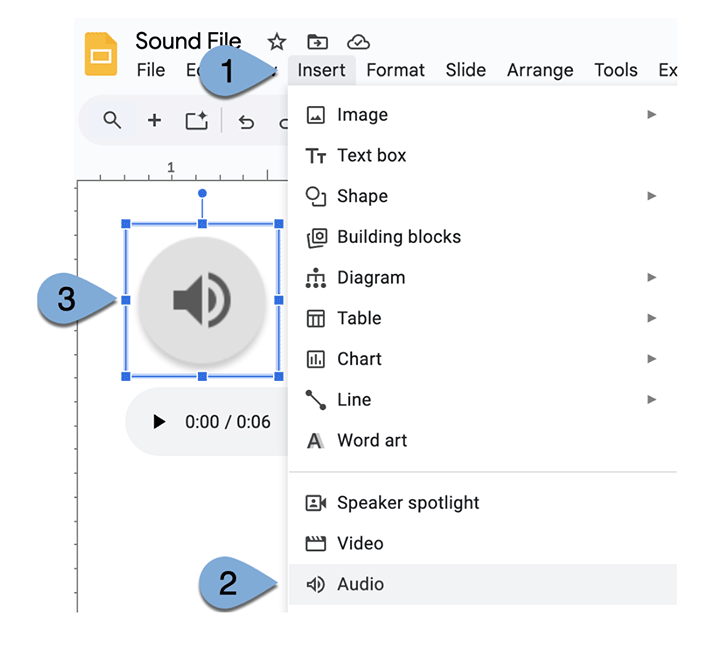Click the speaker audio object on slide
The width and height of the screenshot is (716, 649).
pyautogui.click(x=202, y=299)
